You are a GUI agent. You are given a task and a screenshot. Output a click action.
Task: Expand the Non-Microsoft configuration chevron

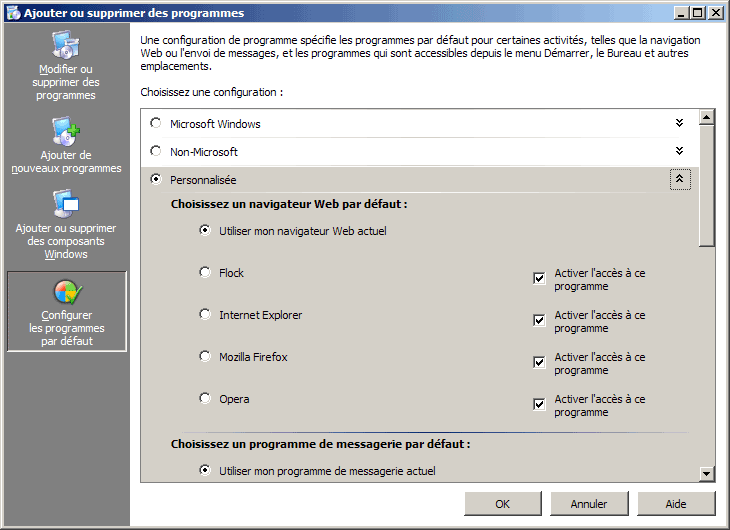(x=679, y=151)
